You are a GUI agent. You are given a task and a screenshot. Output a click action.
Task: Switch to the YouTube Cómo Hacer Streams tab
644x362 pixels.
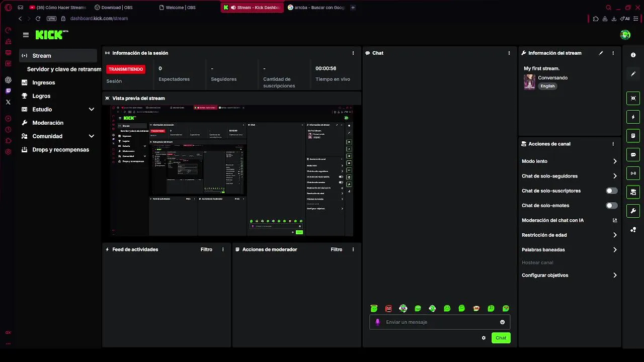pos(58,8)
